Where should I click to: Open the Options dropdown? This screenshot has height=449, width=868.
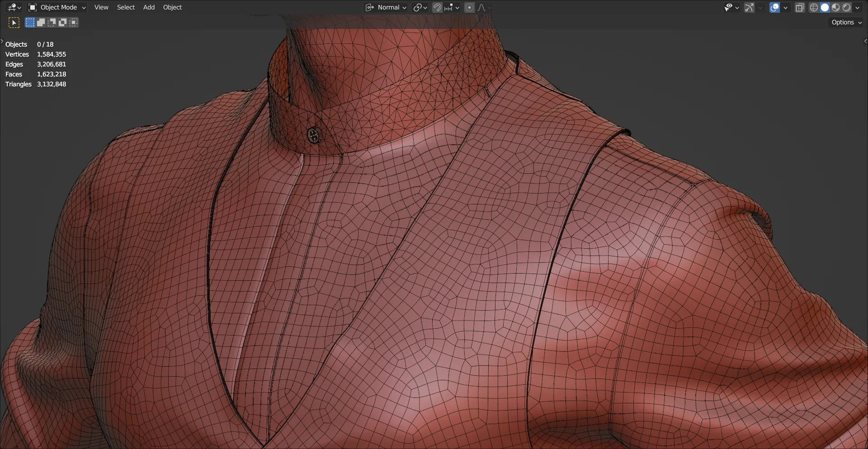click(846, 22)
